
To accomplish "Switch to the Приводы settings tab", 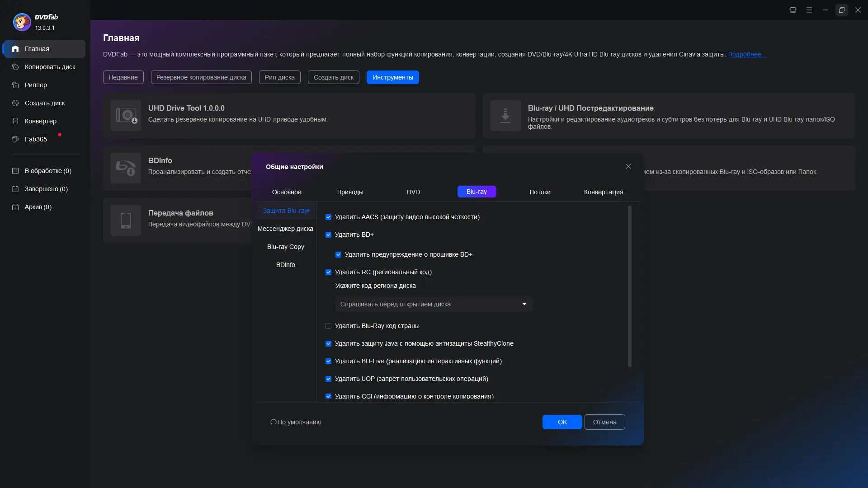I will [350, 192].
